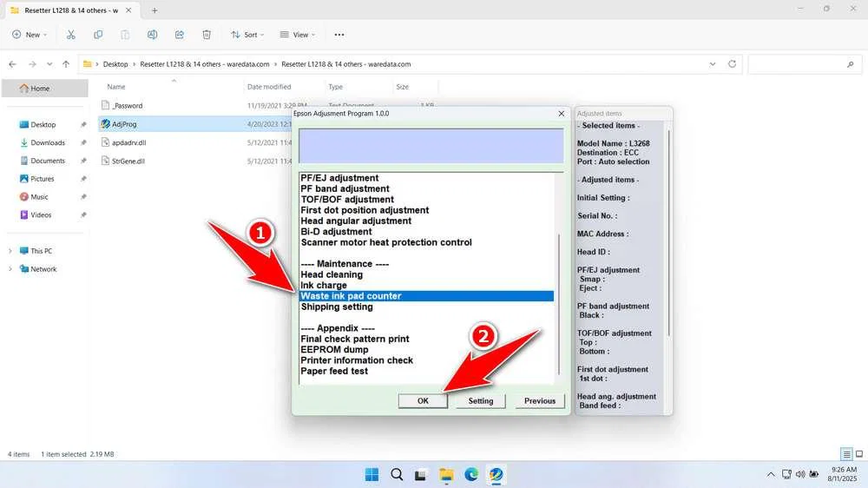Click the Explorer search input box
The width and height of the screenshot is (868, 488).
[803, 64]
